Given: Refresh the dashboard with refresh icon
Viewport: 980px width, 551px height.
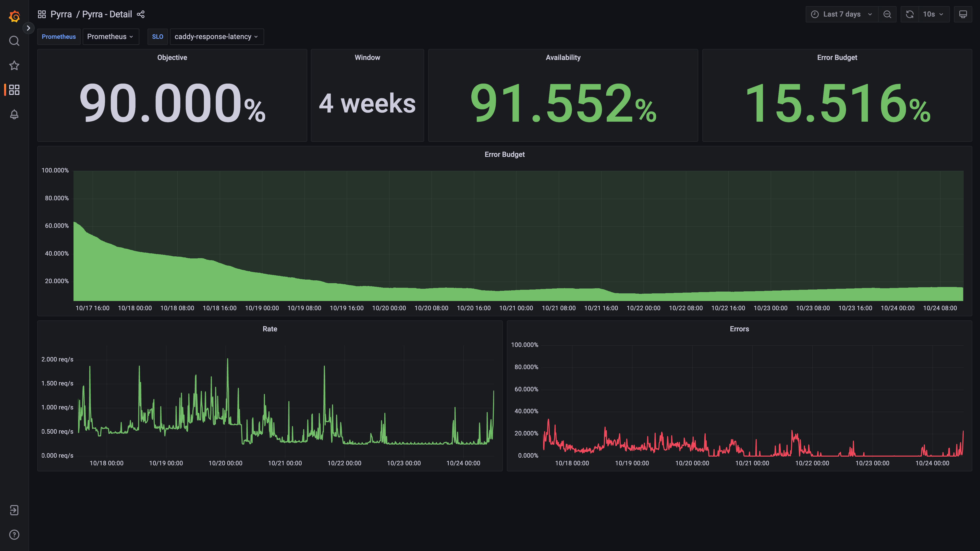Looking at the screenshot, I should tap(910, 15).
